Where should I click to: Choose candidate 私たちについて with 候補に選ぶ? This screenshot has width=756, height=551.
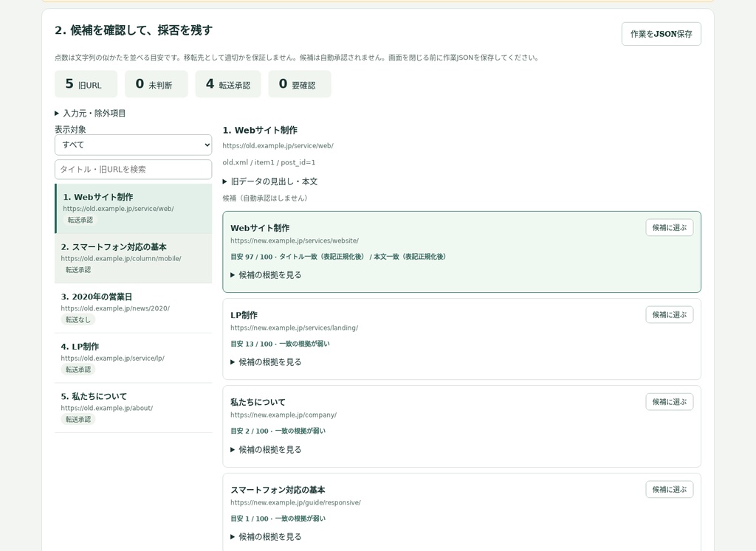click(x=669, y=402)
